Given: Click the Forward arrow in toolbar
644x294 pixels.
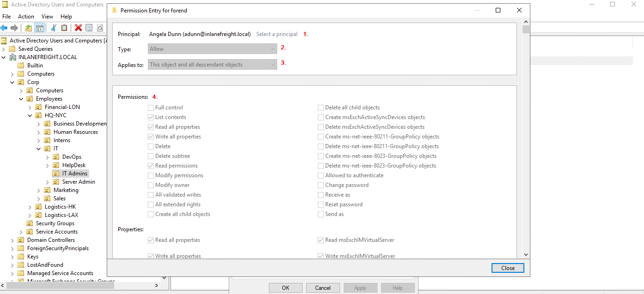Looking at the screenshot, I should click(x=14, y=28).
